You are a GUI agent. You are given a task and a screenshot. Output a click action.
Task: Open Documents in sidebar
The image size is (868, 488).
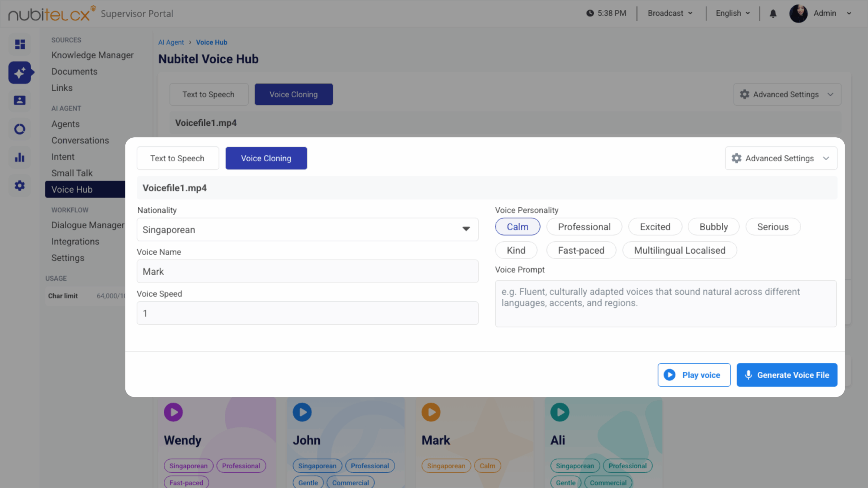pyautogui.click(x=74, y=72)
